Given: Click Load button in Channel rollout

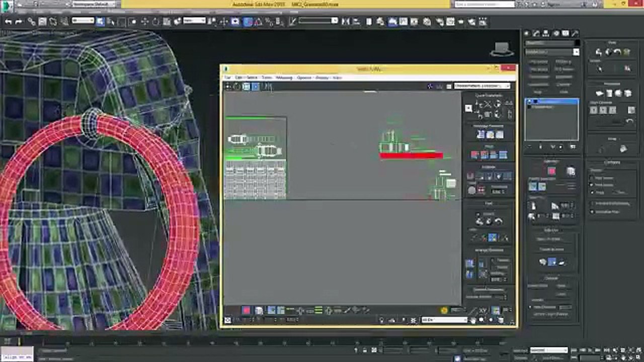Looking at the screenshot, I should 561,295.
